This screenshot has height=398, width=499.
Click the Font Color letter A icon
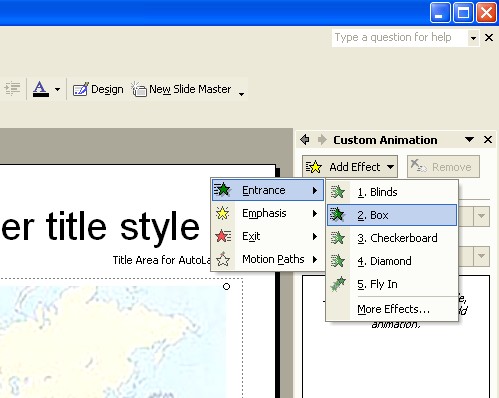point(41,89)
